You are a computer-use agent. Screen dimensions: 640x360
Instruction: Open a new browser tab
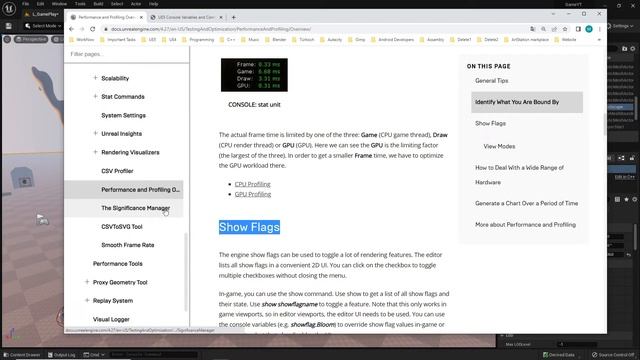pyautogui.click(x=233, y=17)
